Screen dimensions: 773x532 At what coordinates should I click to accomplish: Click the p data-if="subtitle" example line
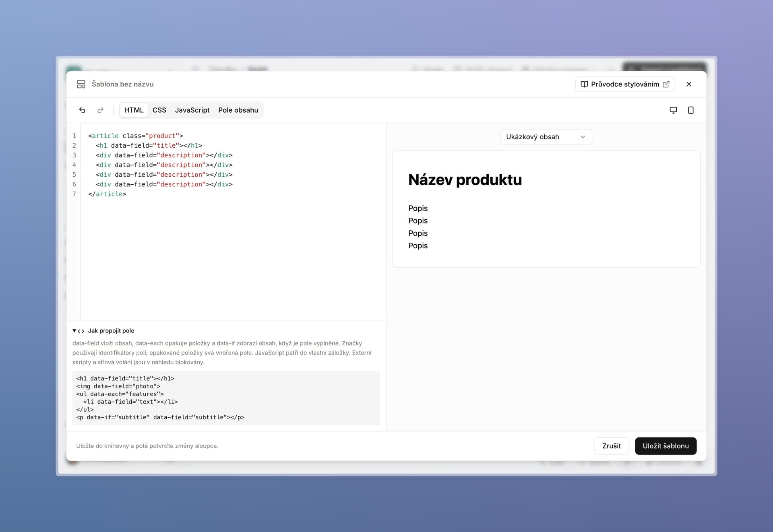[x=160, y=417]
